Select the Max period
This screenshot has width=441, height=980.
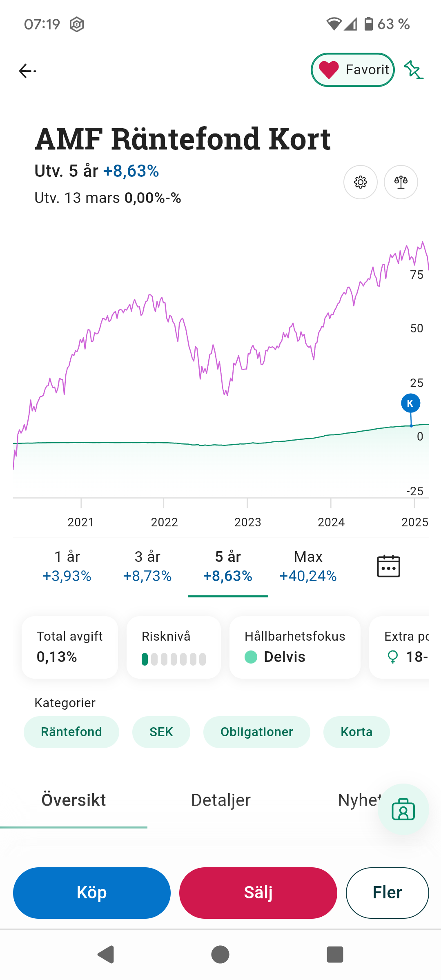[x=308, y=566]
